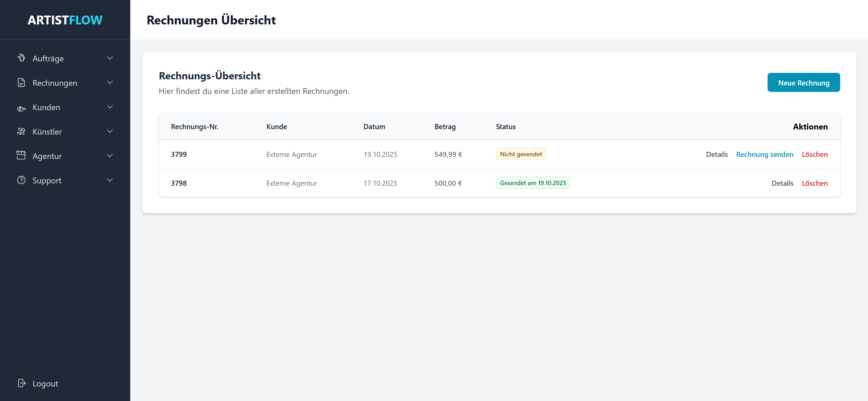Open Details of invoice 3798
Screen dimensions: 868x401
[782, 183]
